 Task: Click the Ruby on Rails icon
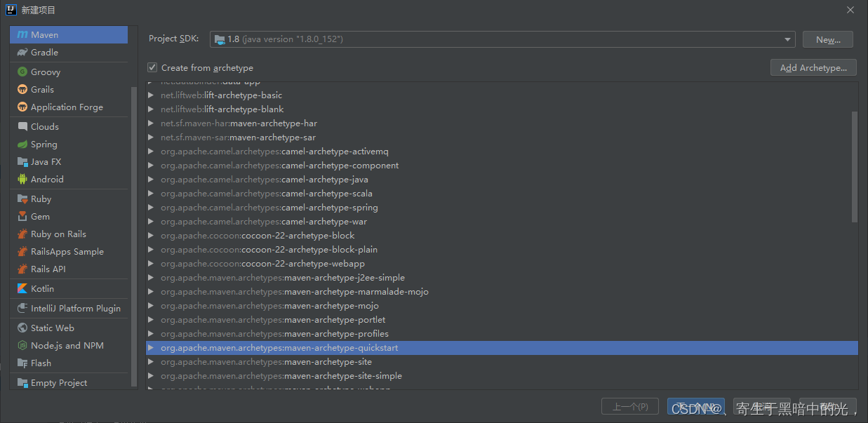point(22,234)
